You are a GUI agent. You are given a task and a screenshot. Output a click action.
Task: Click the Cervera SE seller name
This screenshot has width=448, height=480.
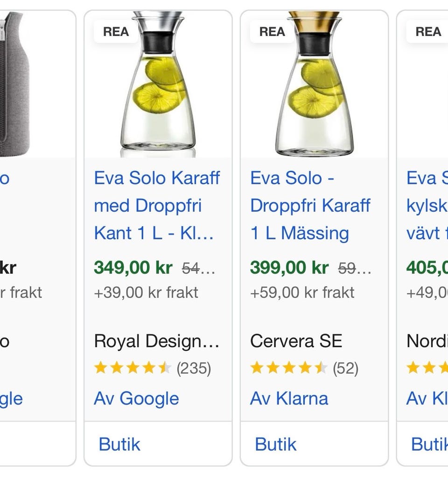(296, 341)
